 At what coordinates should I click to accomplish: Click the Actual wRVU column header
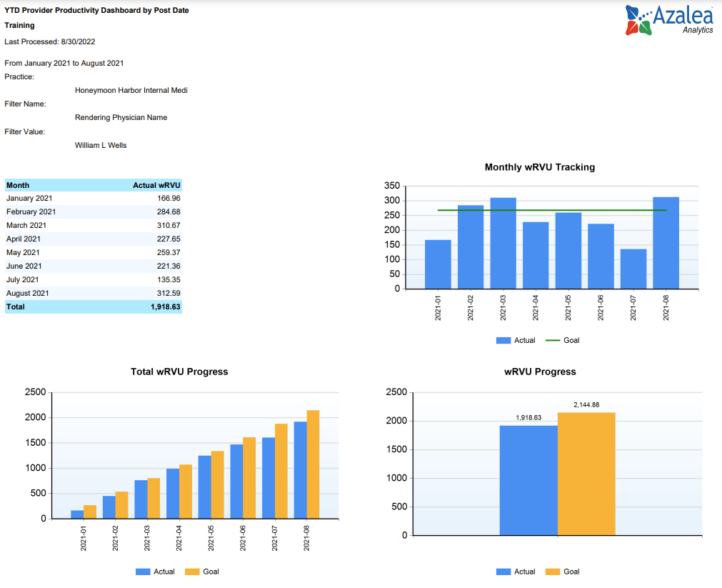tap(156, 185)
